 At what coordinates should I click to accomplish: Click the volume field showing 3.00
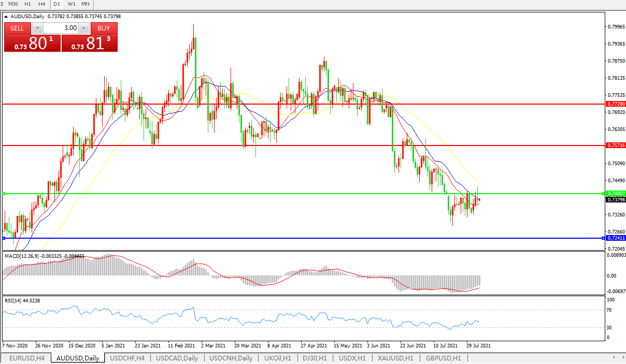point(60,28)
